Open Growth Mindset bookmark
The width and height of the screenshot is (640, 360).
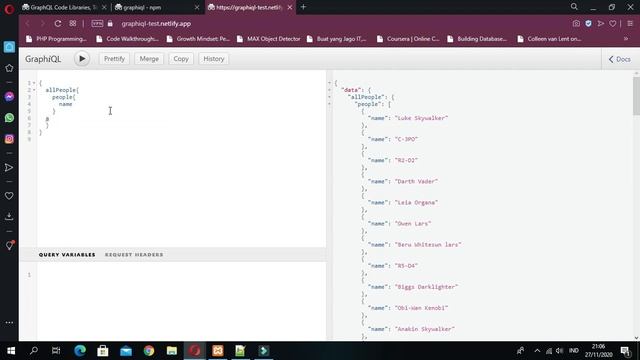coord(198,39)
